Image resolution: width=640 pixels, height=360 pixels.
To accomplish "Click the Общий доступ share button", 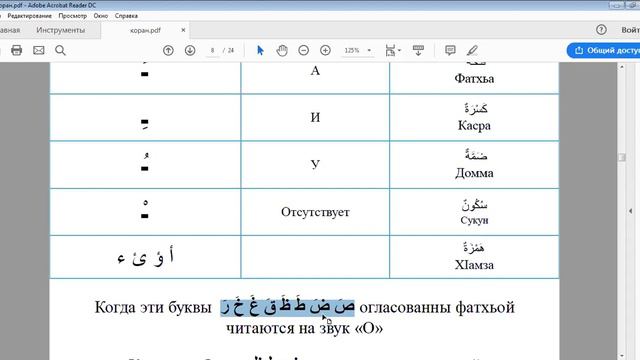I will pyautogui.click(x=604, y=50).
